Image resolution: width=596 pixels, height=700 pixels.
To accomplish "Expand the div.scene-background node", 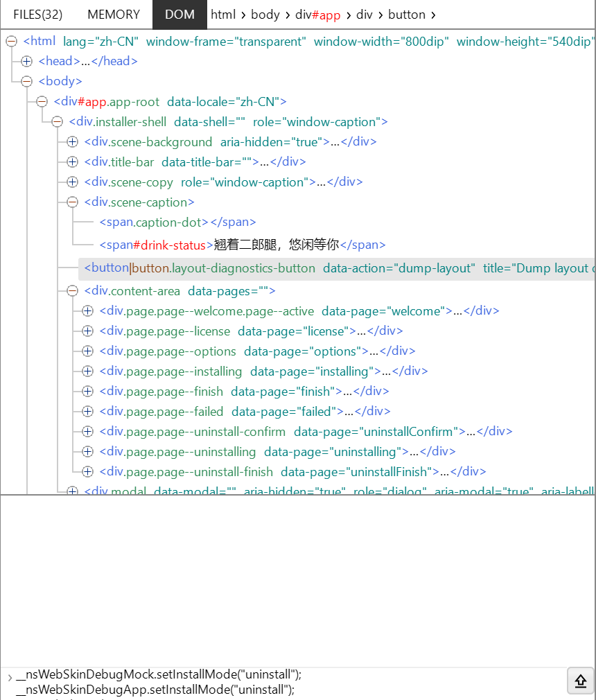I will pyautogui.click(x=72, y=142).
